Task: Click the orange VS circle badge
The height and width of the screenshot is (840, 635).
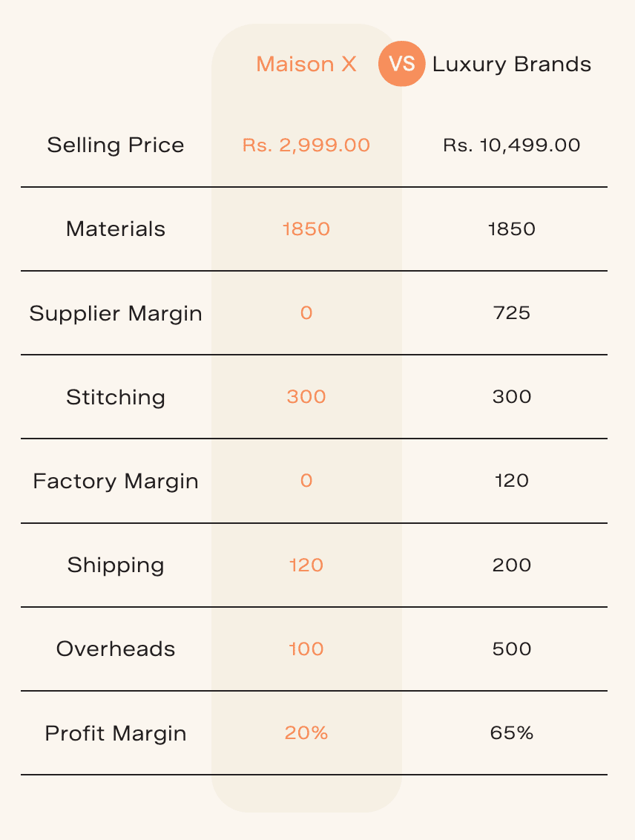Action: click(401, 64)
